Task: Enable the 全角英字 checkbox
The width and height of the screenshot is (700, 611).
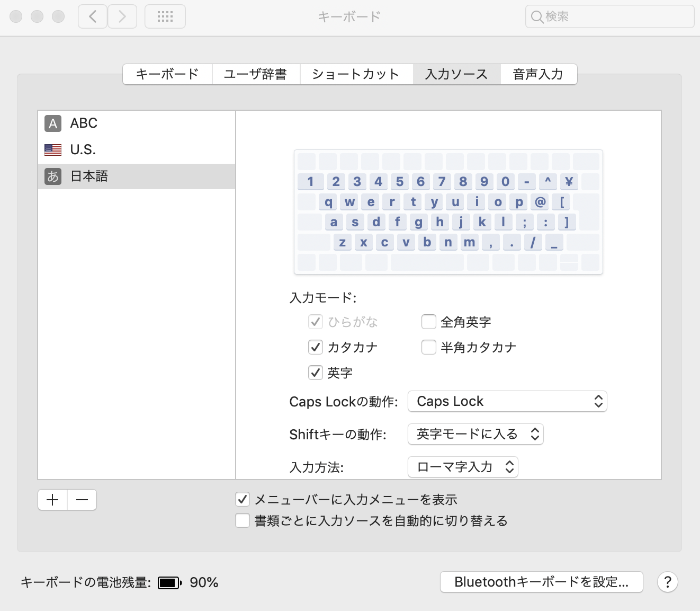Action: (429, 322)
